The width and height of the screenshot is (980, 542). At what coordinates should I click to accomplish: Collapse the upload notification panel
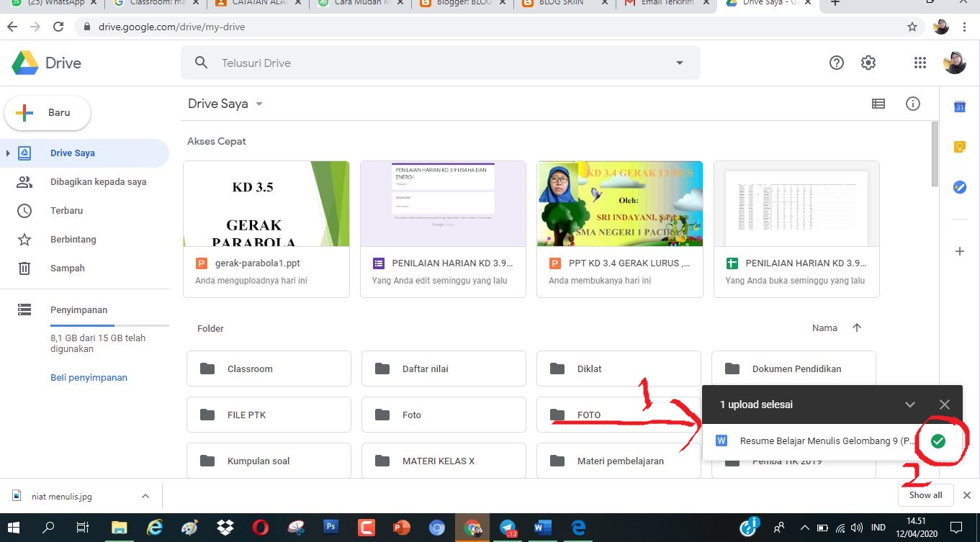click(x=910, y=404)
